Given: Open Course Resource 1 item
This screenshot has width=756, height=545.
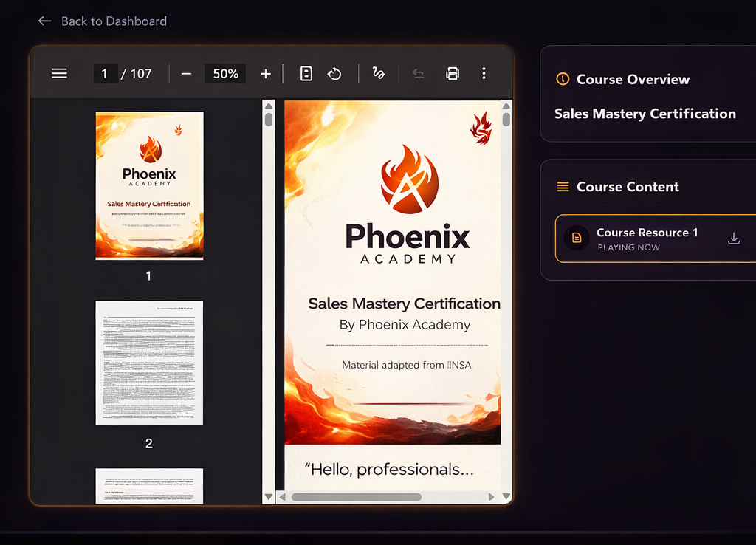Looking at the screenshot, I should coord(647,239).
